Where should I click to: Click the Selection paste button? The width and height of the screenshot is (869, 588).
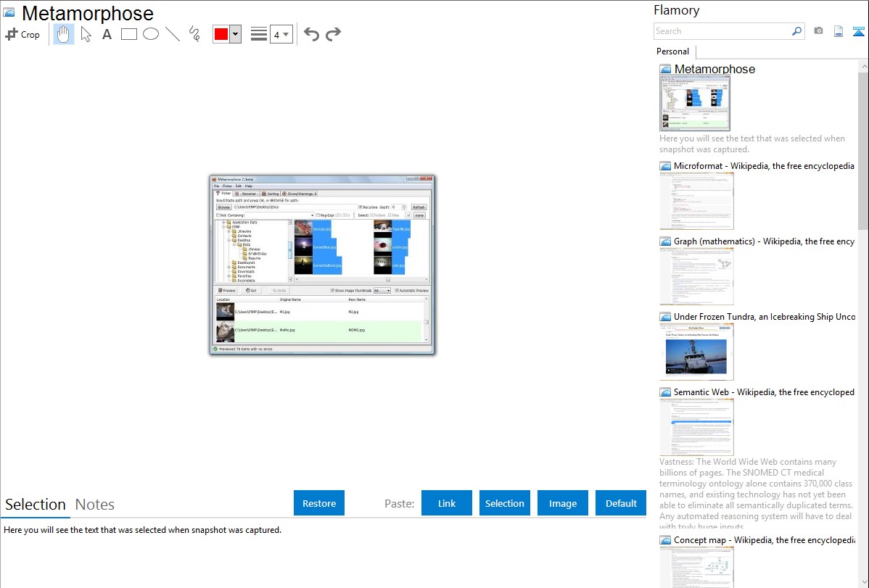click(505, 503)
